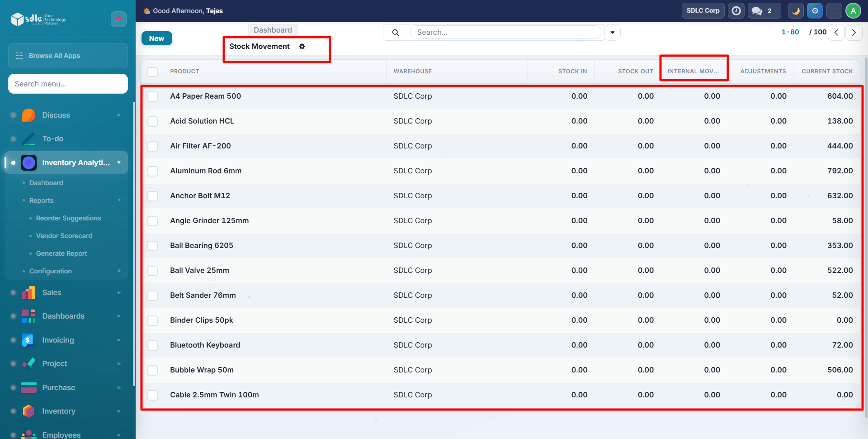Open the activities clock icon
This screenshot has width=868, height=439.
tap(736, 11)
